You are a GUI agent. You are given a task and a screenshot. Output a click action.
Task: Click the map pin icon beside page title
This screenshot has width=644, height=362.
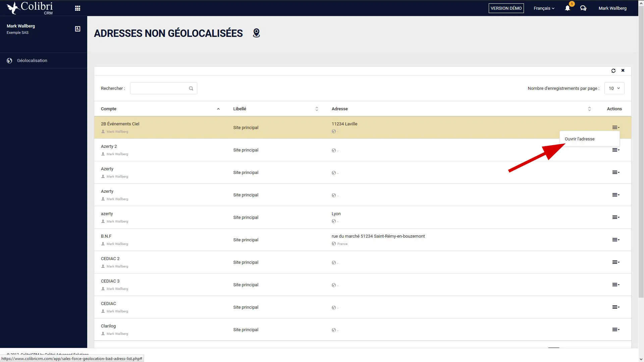(256, 33)
